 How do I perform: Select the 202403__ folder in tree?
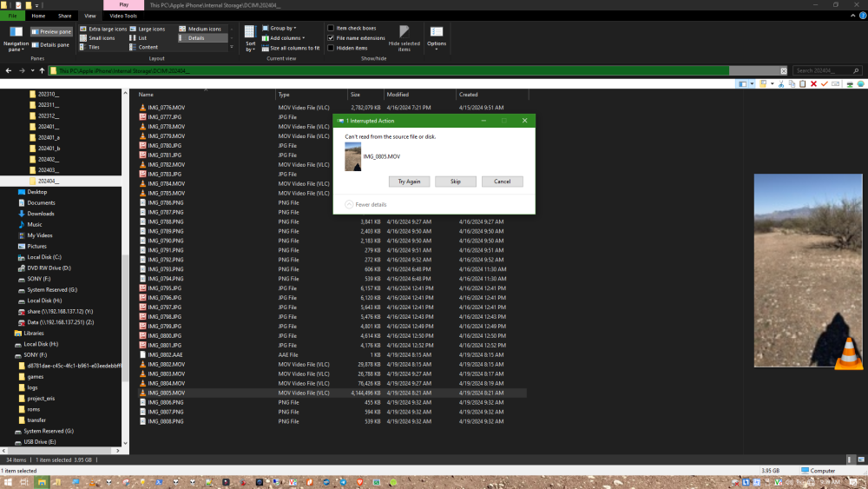[x=49, y=170]
